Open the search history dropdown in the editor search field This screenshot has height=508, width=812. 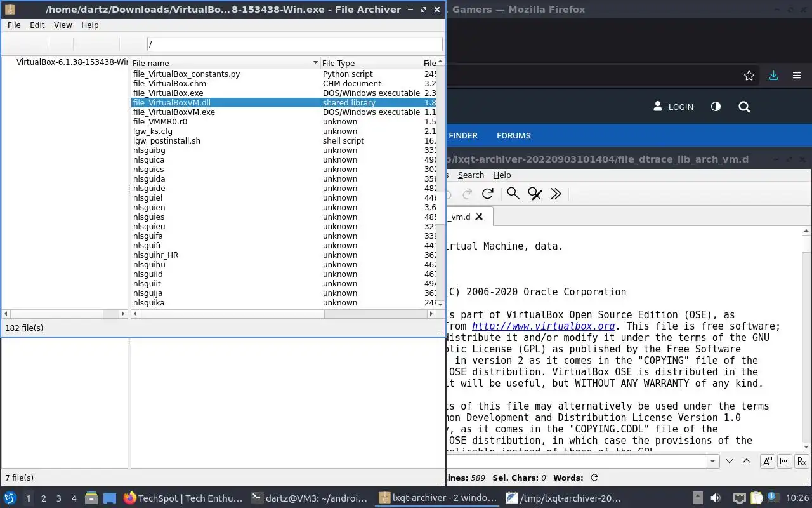[x=713, y=461]
